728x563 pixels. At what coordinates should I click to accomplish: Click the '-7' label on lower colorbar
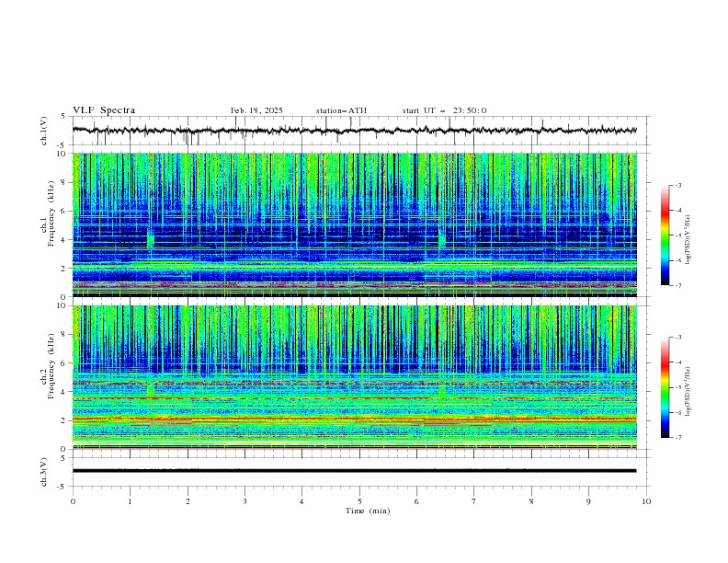(677, 438)
